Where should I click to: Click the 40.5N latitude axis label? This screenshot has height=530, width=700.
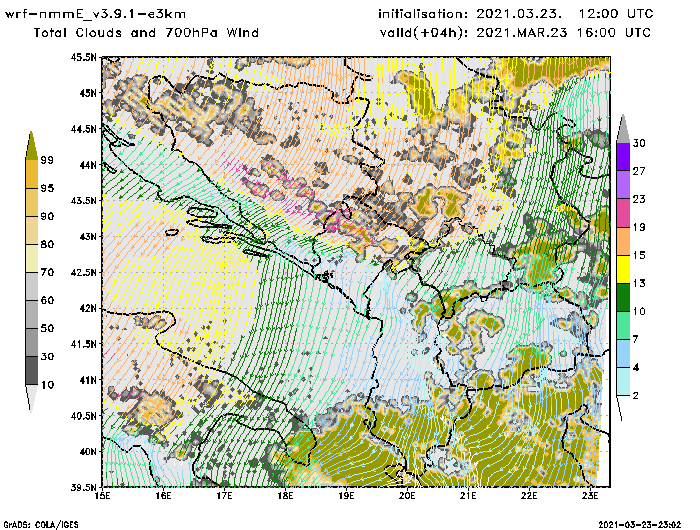(83, 416)
